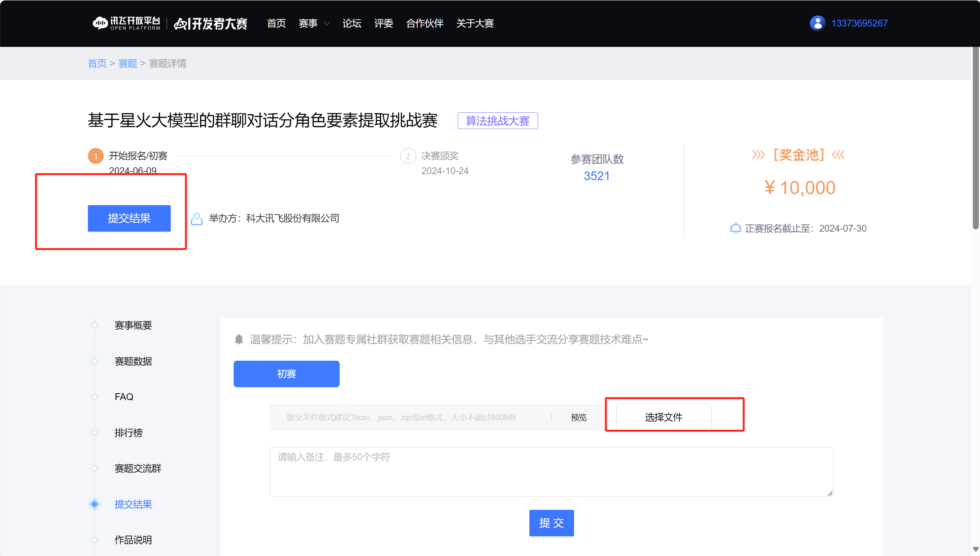The image size is (980, 556).
Task: Click 正赛报名截止至 deadline text
Action: [x=806, y=228]
